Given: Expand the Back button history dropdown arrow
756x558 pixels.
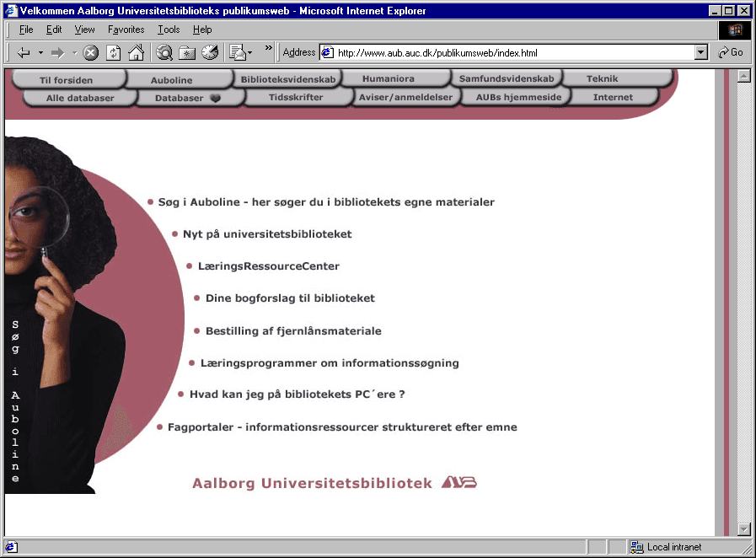Looking at the screenshot, I should pos(40,52).
